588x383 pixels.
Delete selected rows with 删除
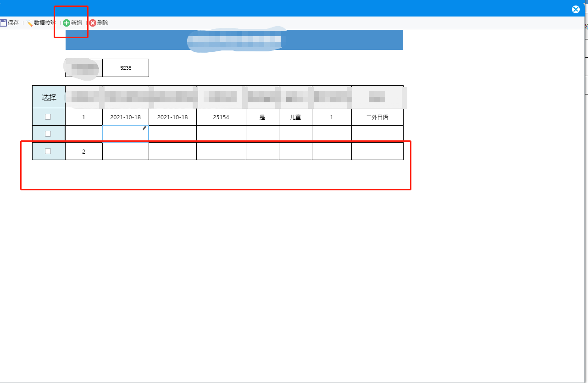pos(103,22)
